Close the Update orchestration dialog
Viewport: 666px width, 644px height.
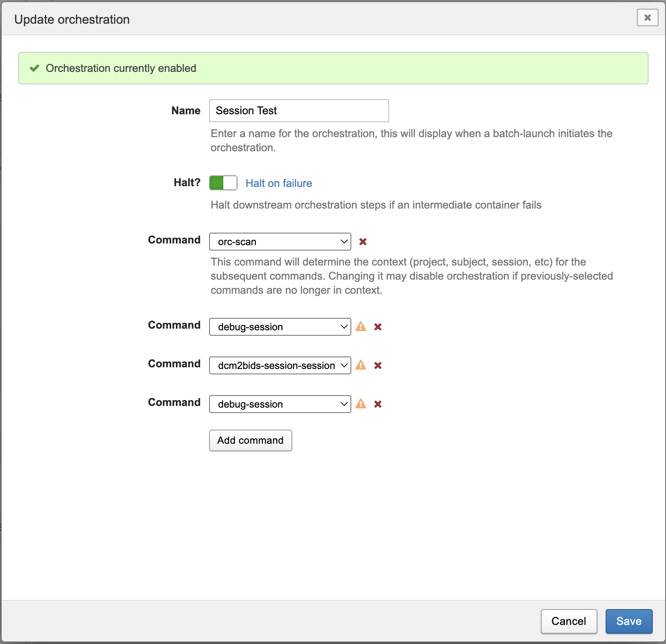pyautogui.click(x=647, y=17)
